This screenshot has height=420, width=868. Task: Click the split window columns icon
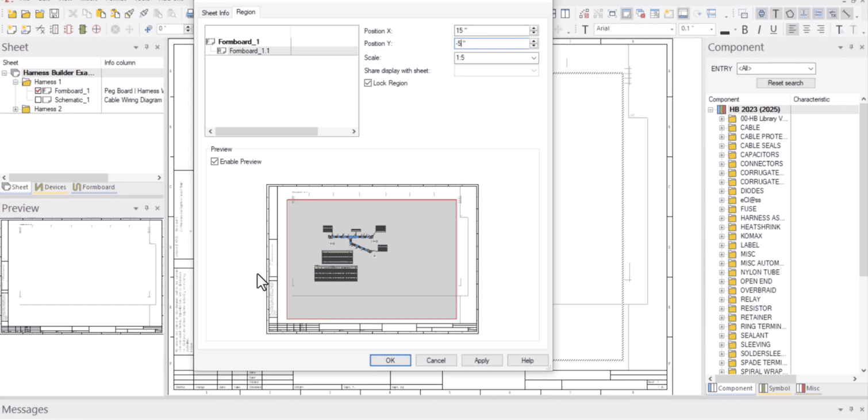[566, 14]
